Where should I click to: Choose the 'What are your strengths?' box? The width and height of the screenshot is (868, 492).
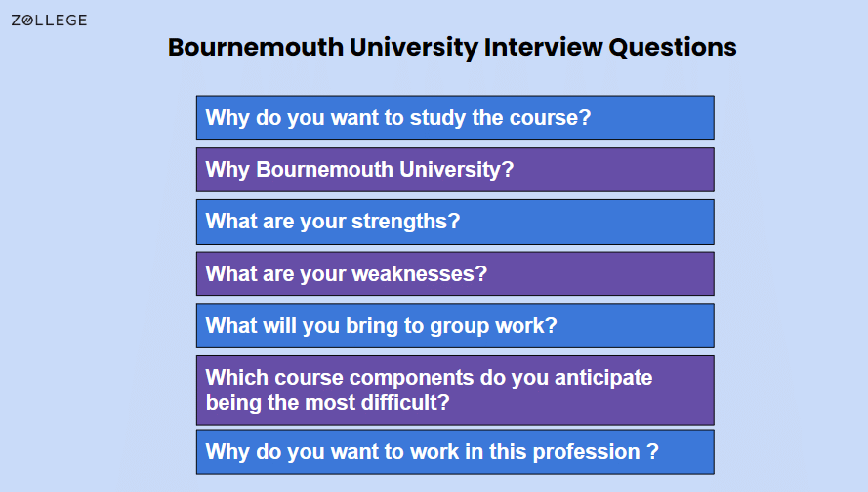tap(455, 222)
